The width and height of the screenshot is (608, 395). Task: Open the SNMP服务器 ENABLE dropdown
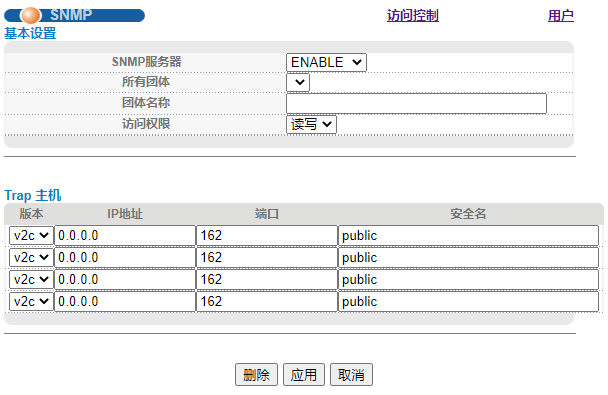coord(326,62)
